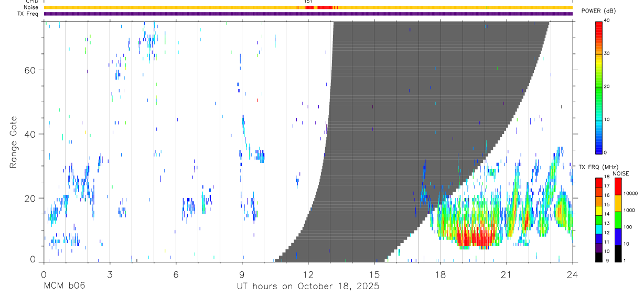The image size is (644, 297).
Task: Click the 12 hour tick on UT axis
Action: [308, 274]
